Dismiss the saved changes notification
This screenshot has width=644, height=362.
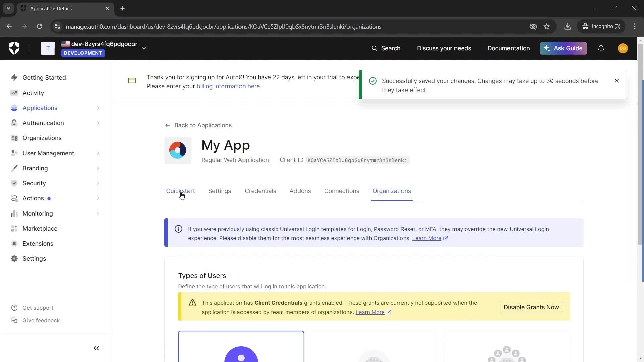pyautogui.click(x=617, y=81)
